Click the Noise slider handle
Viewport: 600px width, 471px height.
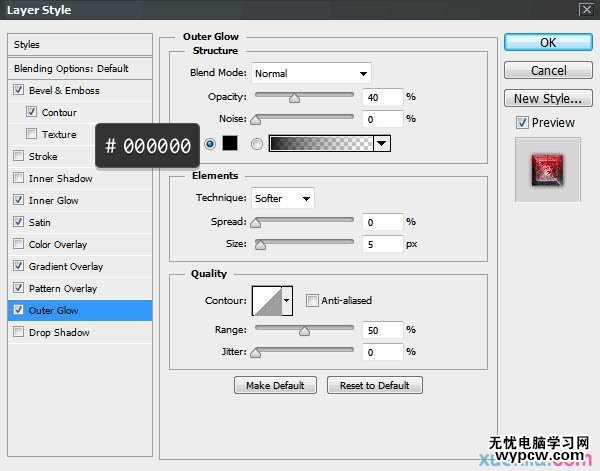tap(256, 121)
